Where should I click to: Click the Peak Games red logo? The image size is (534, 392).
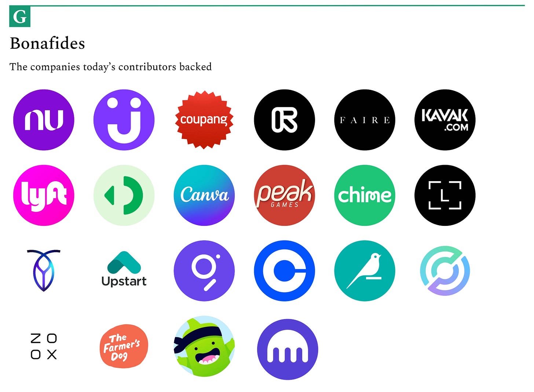tap(285, 195)
